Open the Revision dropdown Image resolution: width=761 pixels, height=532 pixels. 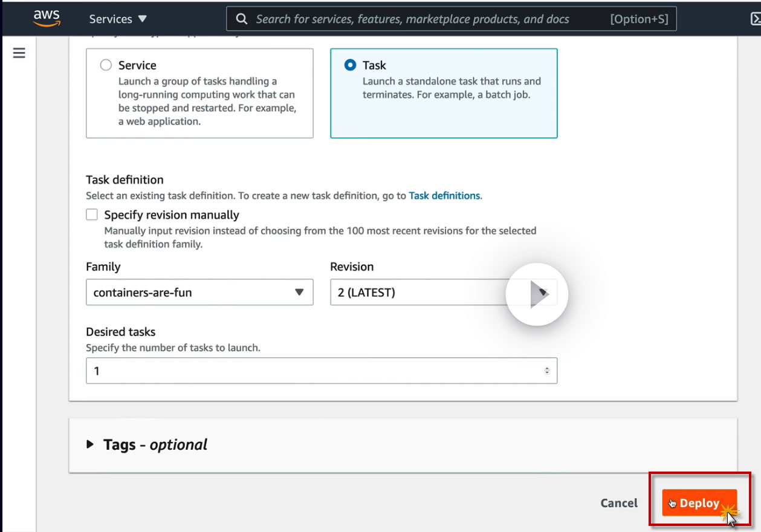pyautogui.click(x=417, y=293)
